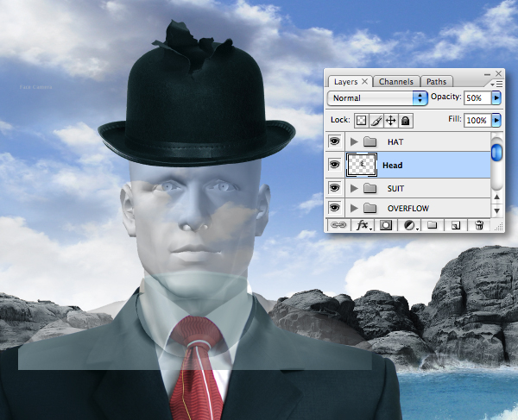
Task: Toggle visibility of SUIT group
Action: pyautogui.click(x=334, y=188)
